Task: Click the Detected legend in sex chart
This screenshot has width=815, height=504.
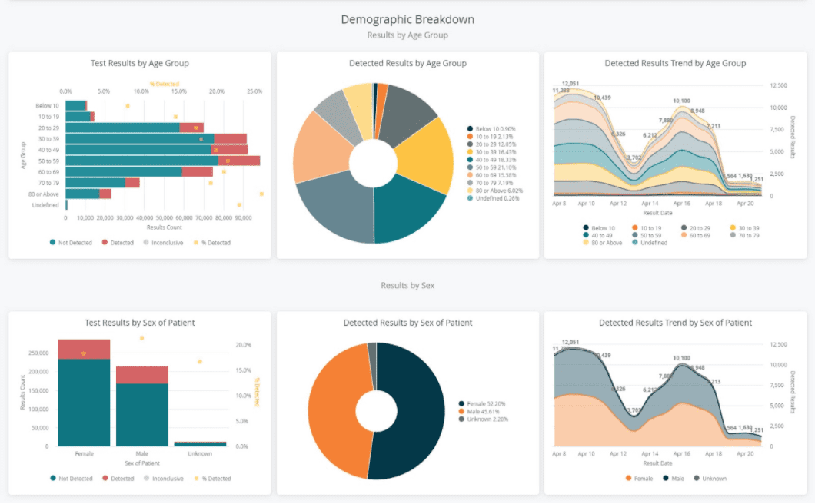Action: [x=118, y=479]
